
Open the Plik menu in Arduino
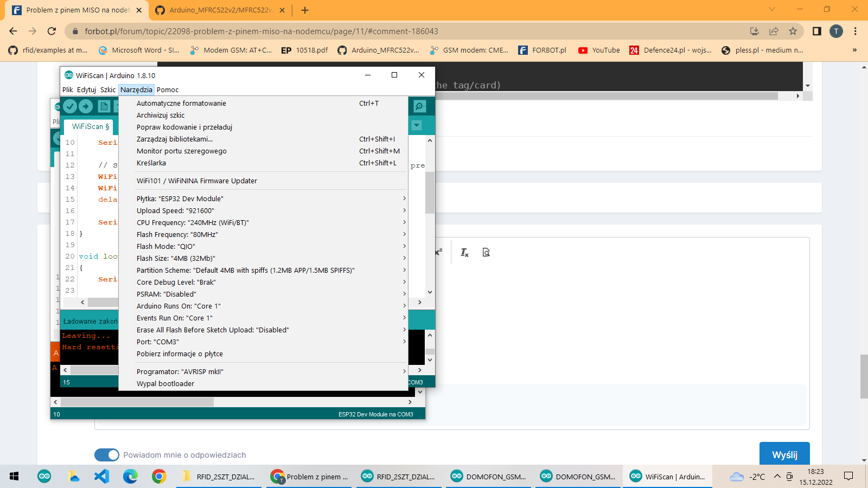[68, 89]
